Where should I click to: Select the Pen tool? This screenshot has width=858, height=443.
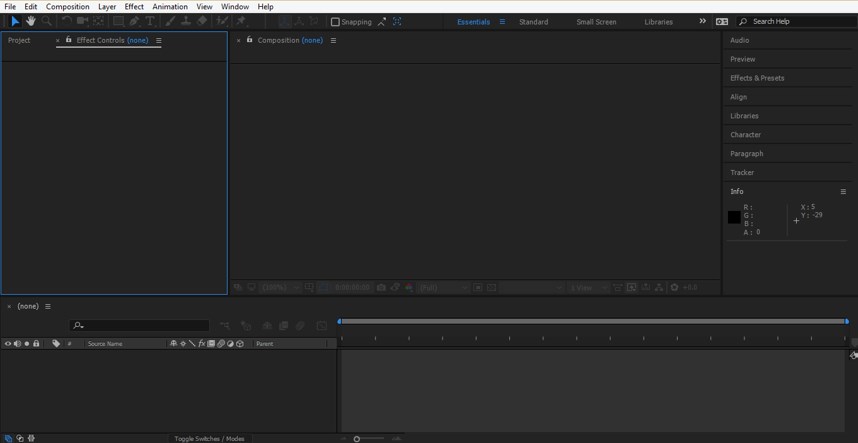pyautogui.click(x=134, y=21)
